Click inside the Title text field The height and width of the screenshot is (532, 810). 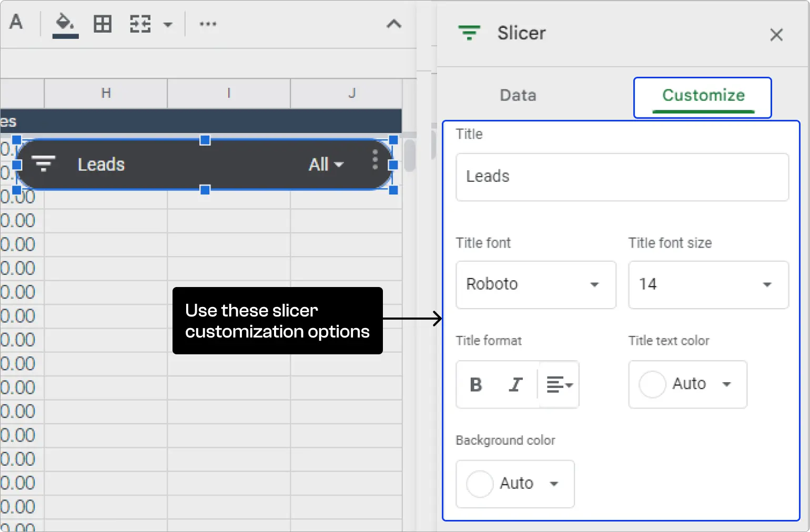click(622, 177)
